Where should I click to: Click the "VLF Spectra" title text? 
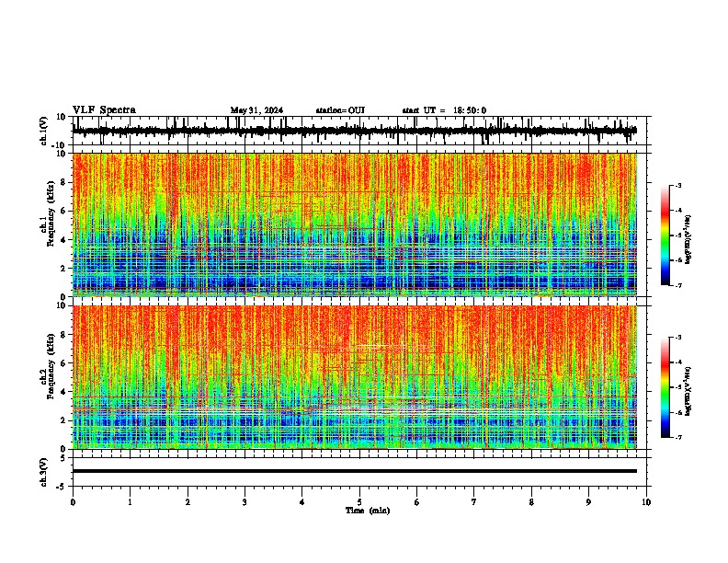(104, 110)
